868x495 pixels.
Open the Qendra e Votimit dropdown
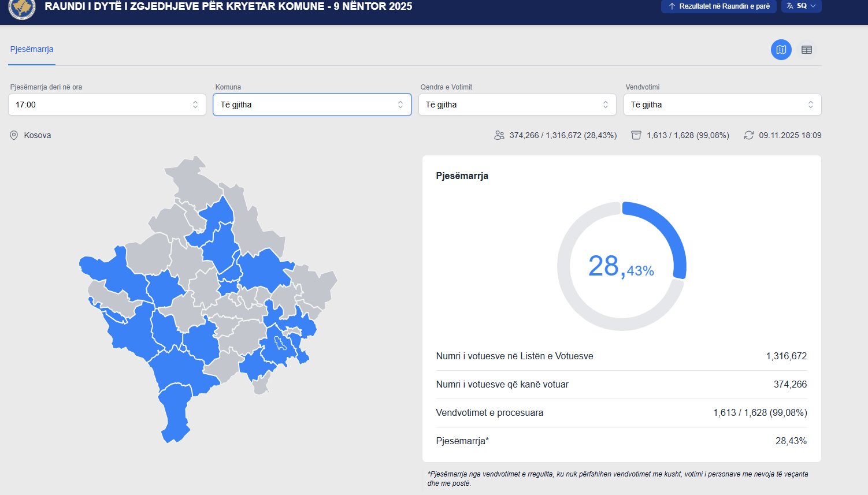click(517, 105)
